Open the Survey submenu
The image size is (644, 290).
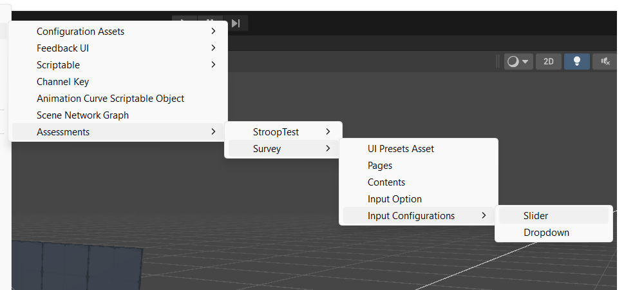point(283,149)
